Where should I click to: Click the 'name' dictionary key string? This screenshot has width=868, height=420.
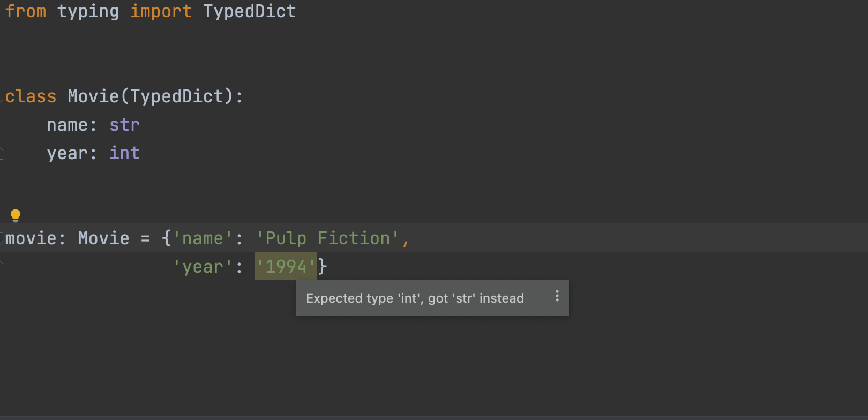coord(202,238)
